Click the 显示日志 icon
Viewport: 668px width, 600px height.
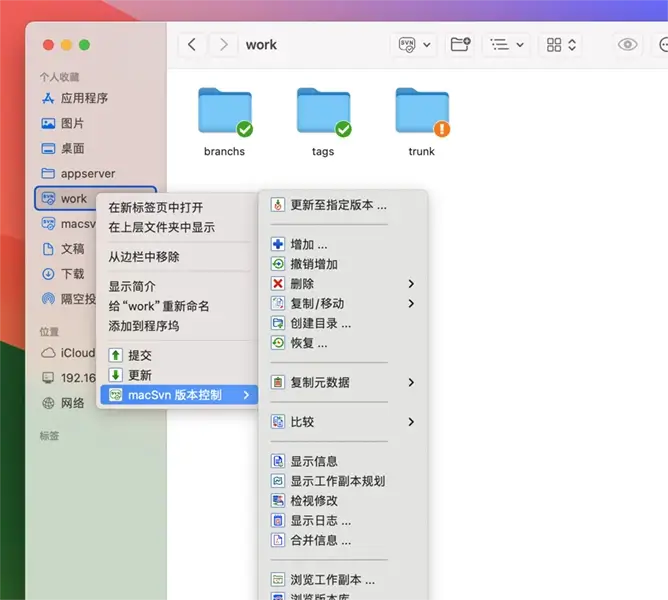tap(278, 520)
